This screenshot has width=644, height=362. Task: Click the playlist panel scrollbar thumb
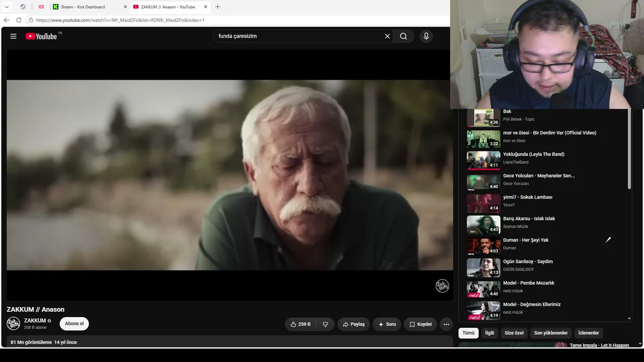pos(629,149)
